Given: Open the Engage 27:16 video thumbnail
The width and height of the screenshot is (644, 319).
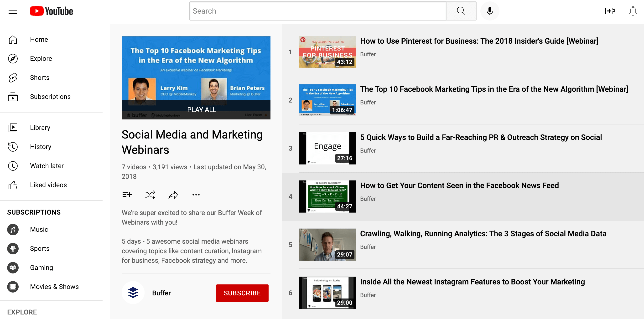Looking at the screenshot, I should (x=327, y=148).
